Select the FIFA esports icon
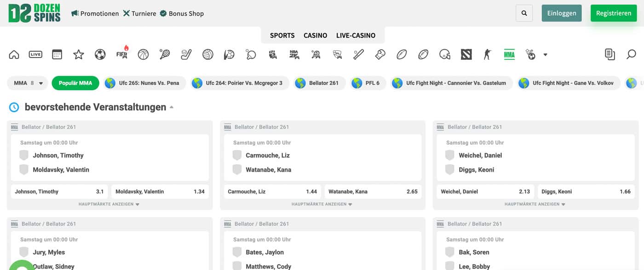This screenshot has height=270, width=644. click(x=122, y=53)
